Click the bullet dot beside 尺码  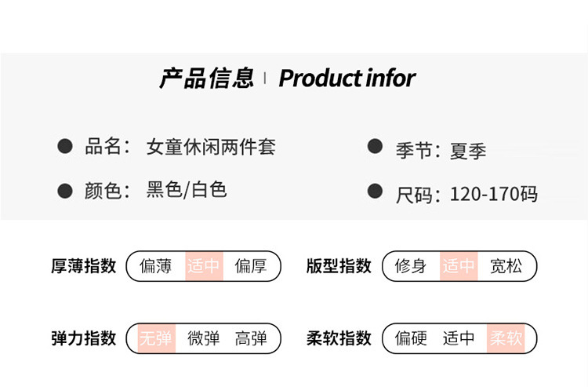pos(375,191)
